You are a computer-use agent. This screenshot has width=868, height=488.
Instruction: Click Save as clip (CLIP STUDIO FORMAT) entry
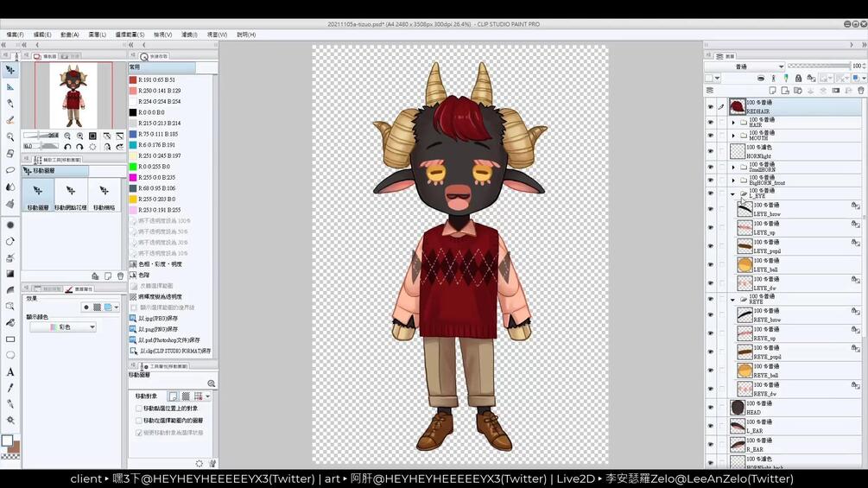(x=170, y=351)
